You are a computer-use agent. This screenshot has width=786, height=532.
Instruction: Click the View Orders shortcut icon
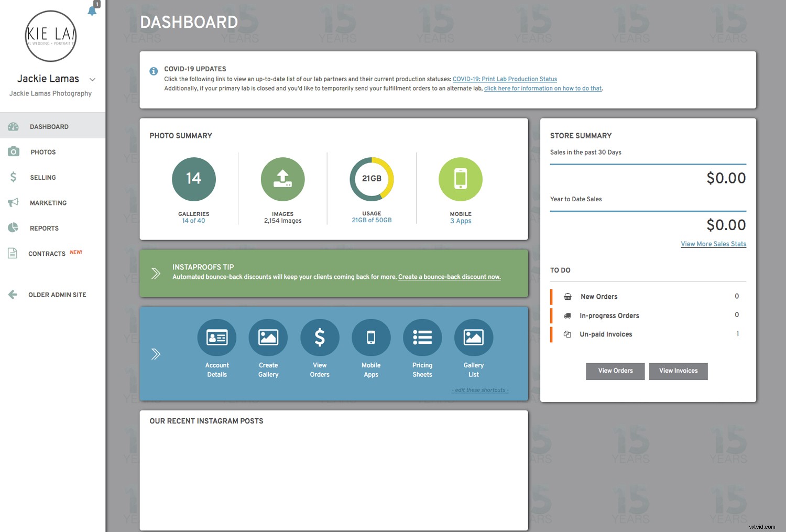click(320, 338)
